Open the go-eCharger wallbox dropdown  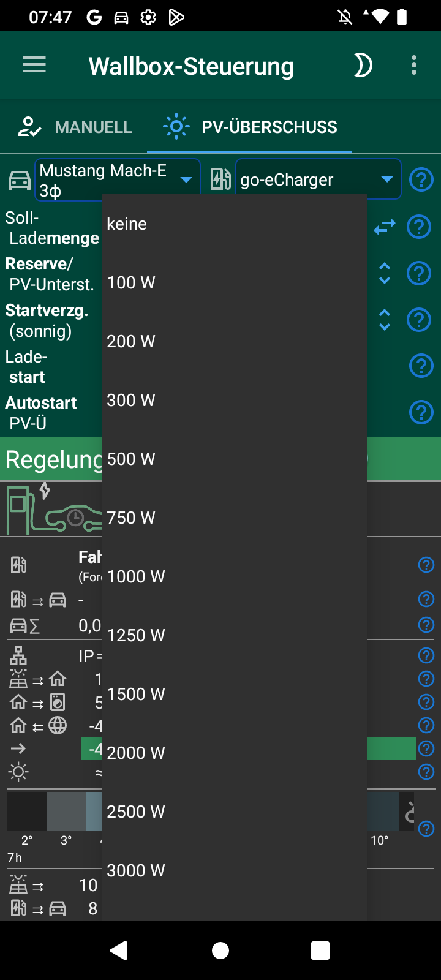click(x=318, y=179)
